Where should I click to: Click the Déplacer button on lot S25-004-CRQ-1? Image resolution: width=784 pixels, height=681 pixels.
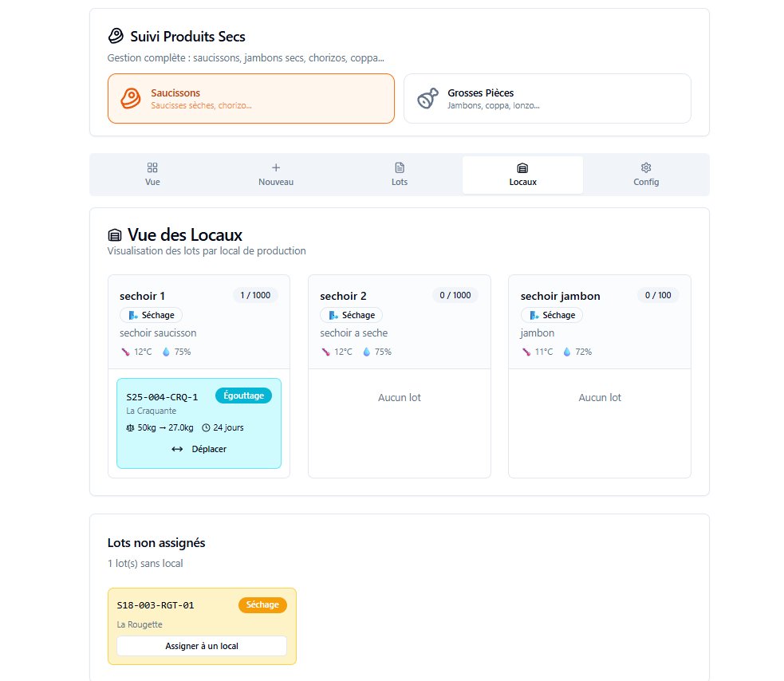[x=199, y=449]
